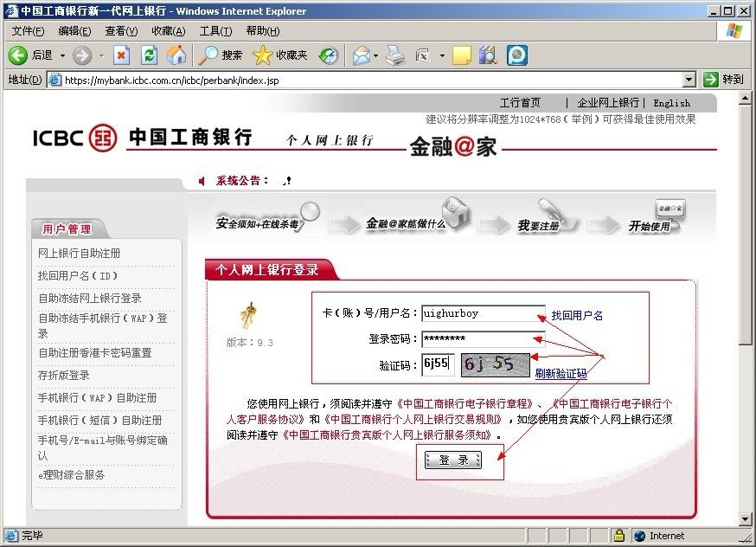
Task: Click the verification code input field
Action: point(438,364)
